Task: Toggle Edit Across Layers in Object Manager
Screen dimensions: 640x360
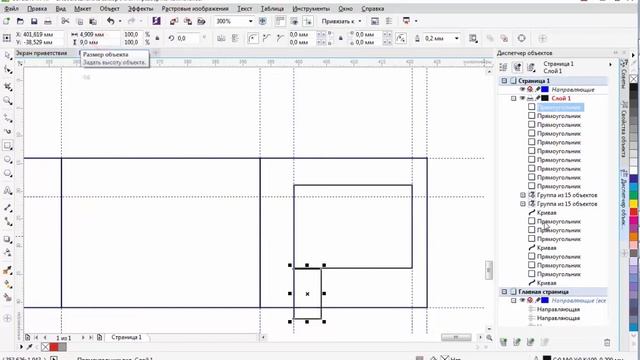Action: (x=517, y=67)
